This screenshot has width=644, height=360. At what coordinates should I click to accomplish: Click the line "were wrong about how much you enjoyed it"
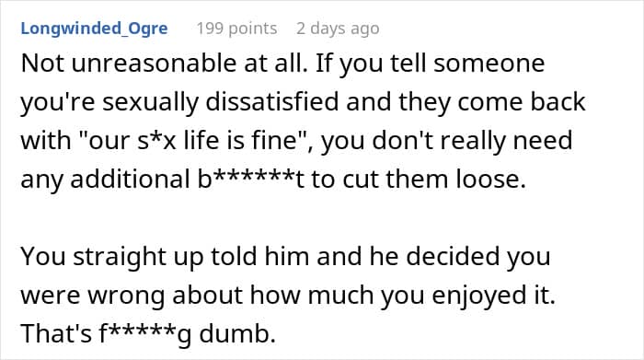pos(288,296)
